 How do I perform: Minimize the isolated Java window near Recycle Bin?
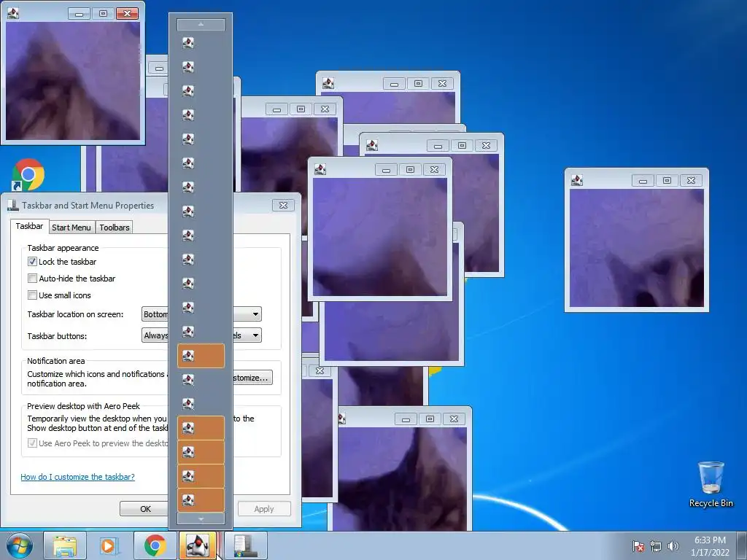(643, 181)
